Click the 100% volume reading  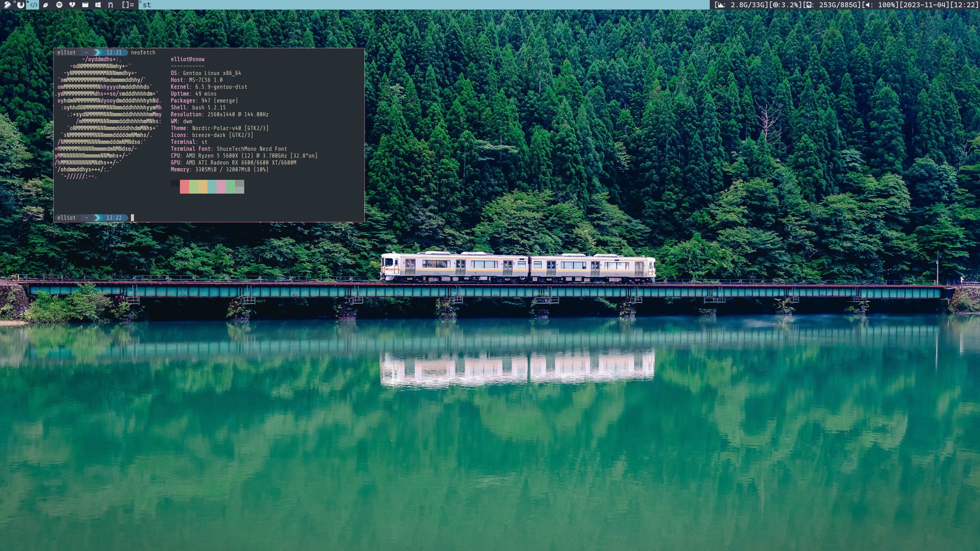click(886, 5)
